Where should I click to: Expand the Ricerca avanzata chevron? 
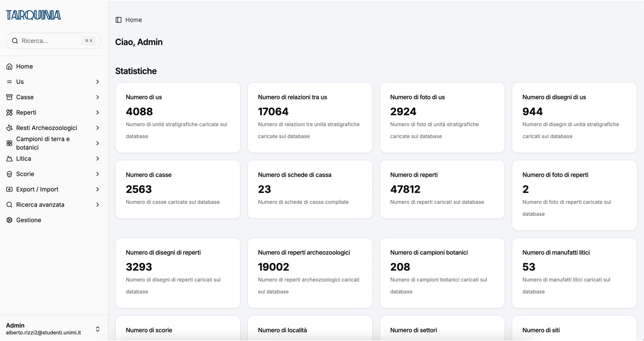point(97,205)
